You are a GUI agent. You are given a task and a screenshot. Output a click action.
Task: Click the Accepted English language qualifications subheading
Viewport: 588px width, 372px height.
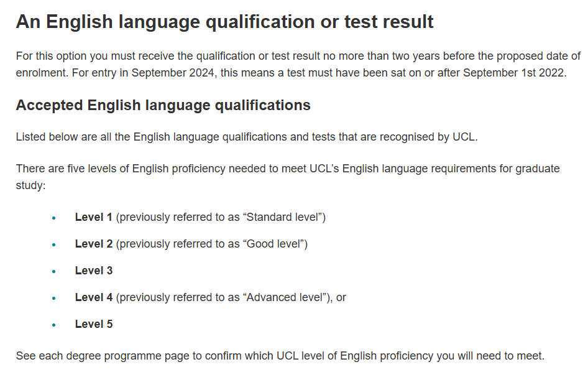click(163, 106)
